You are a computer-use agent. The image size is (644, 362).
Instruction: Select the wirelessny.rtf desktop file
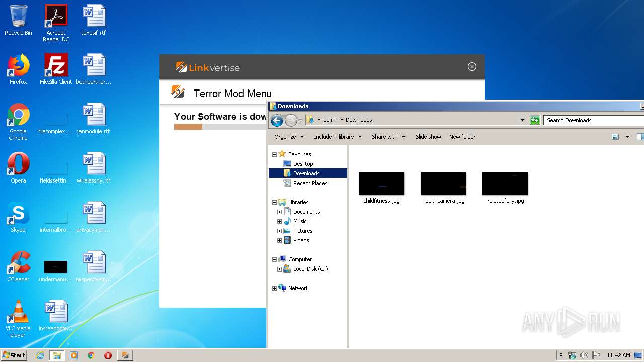point(94,168)
